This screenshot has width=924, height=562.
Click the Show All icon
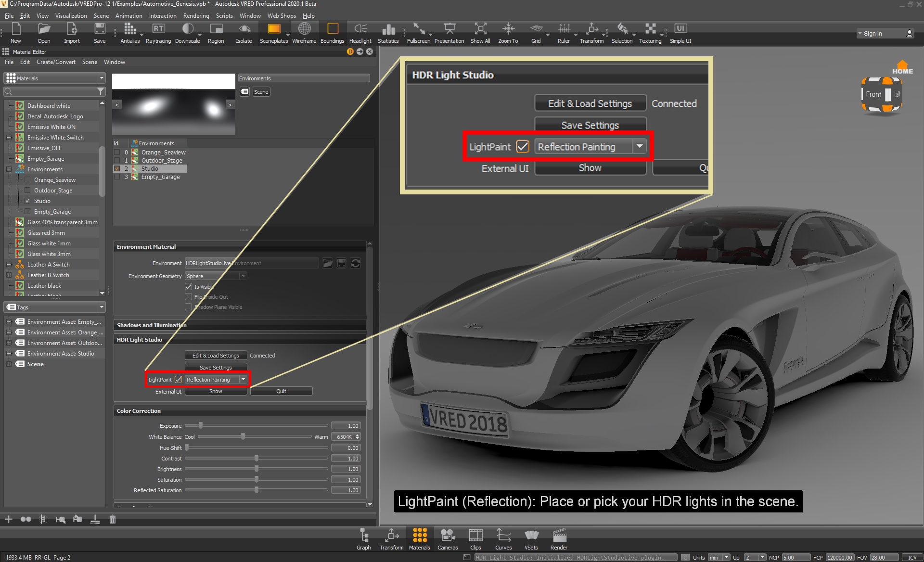tap(480, 33)
